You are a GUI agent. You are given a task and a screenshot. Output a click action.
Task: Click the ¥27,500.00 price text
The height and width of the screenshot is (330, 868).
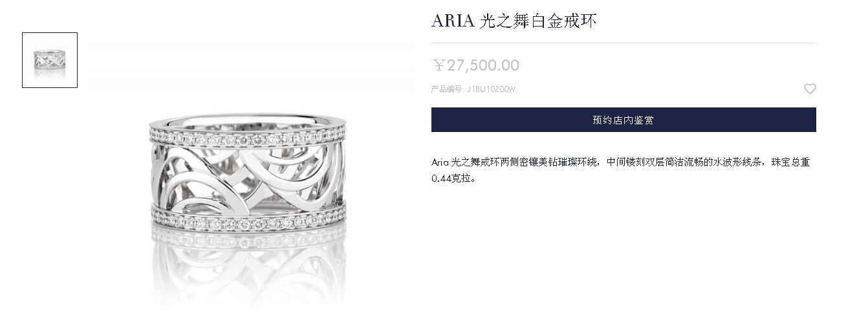475,65
